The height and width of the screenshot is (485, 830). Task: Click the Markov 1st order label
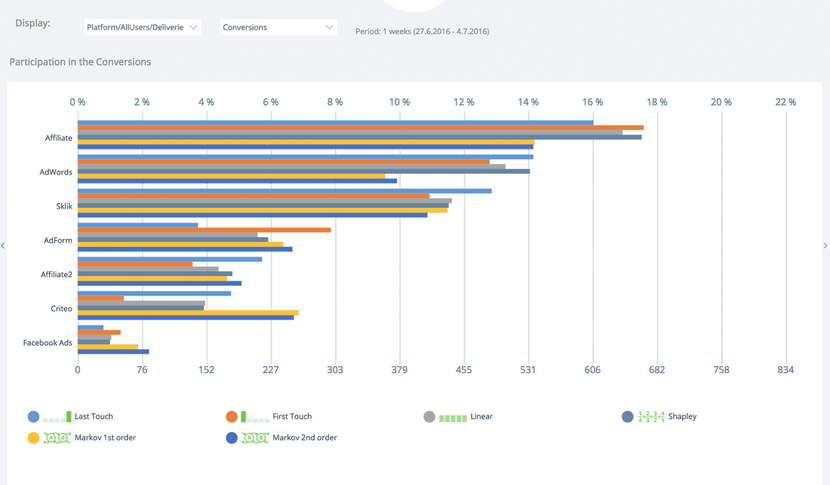[105, 437]
